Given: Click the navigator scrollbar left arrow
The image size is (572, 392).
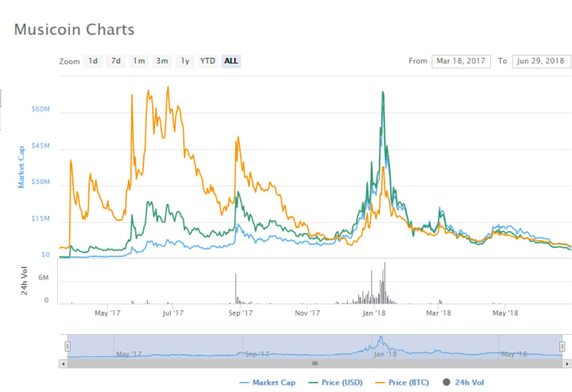Looking at the screenshot, I should pos(64,363).
